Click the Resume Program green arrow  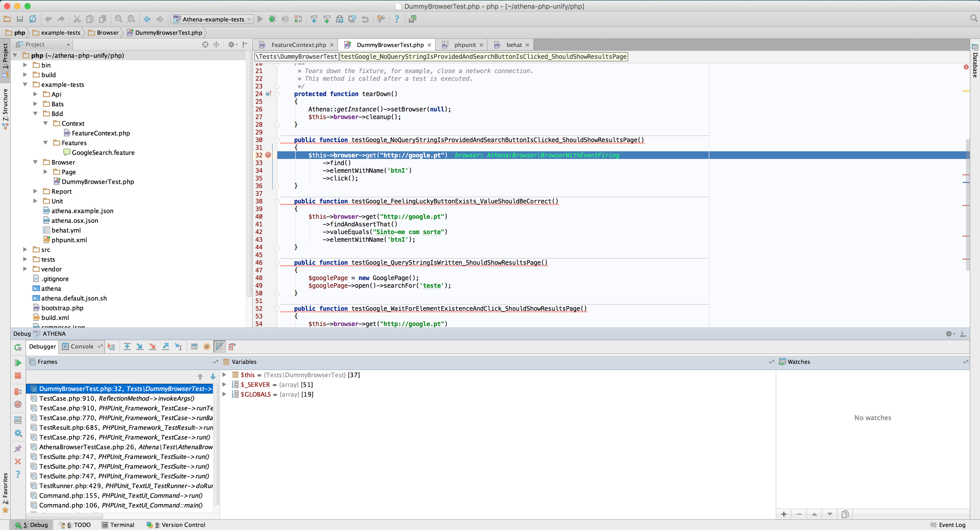(18, 362)
